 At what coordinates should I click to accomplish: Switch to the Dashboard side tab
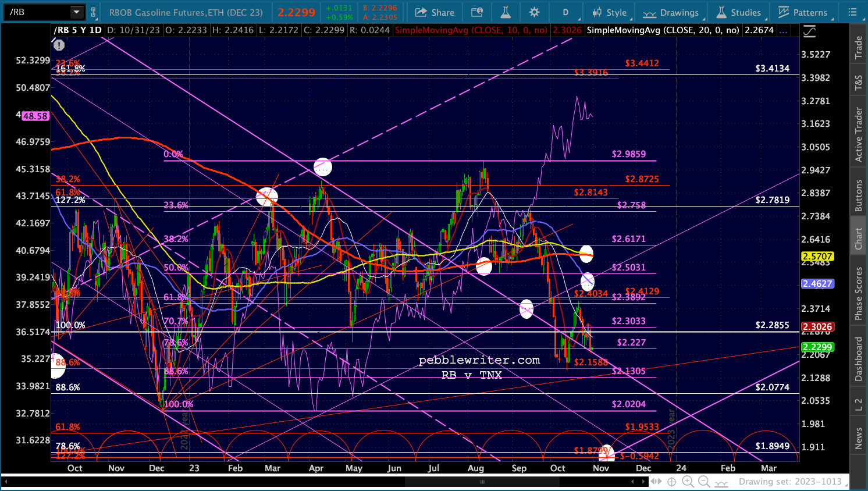pos(858,358)
